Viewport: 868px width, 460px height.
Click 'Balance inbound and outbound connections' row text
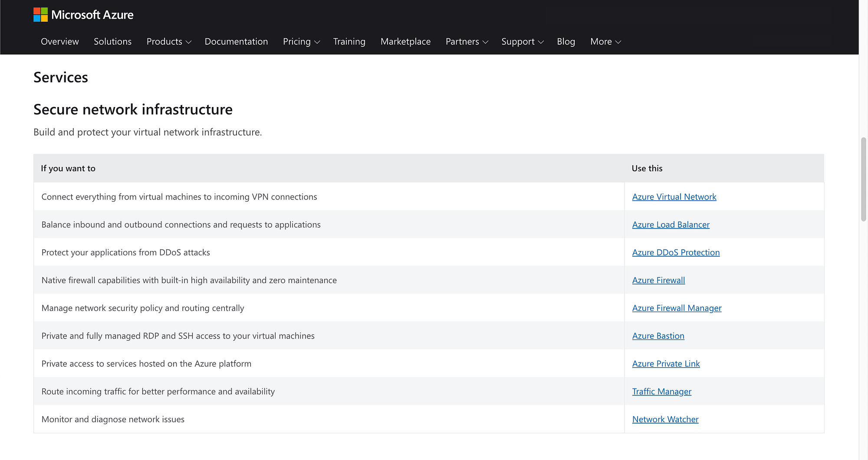click(x=181, y=225)
